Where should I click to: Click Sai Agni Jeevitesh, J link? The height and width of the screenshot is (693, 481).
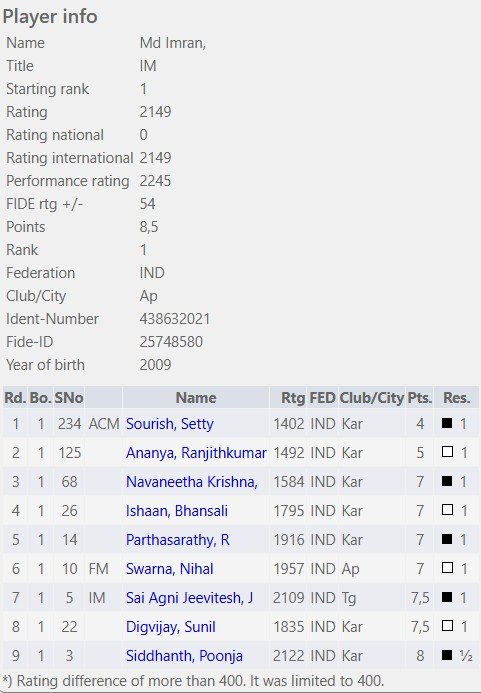189,598
